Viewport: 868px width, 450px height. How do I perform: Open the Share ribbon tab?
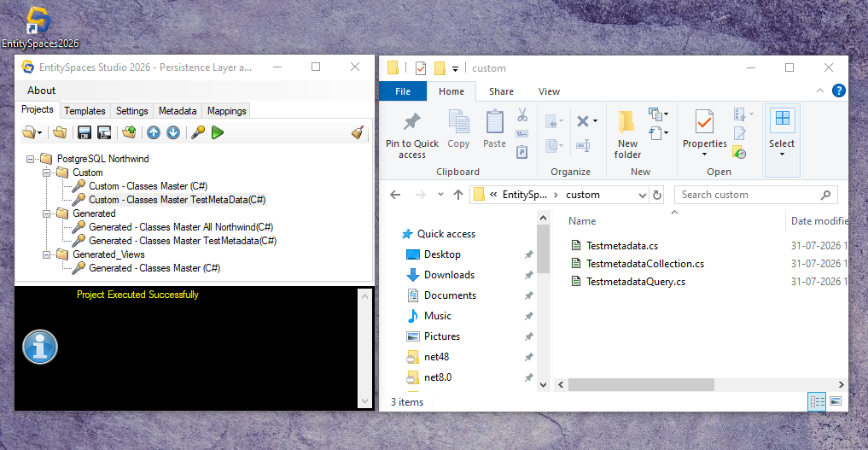[x=501, y=91]
